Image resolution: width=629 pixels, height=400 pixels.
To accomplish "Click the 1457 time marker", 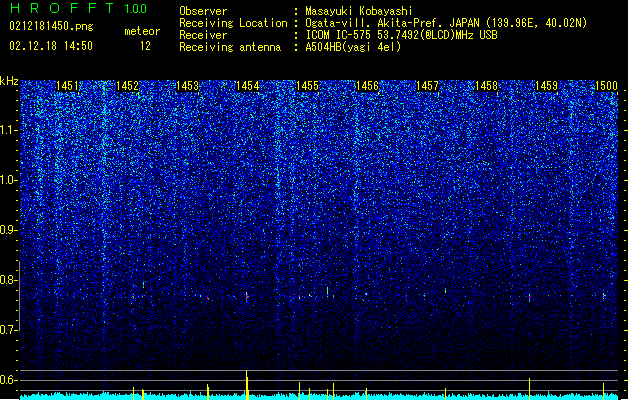I will (x=427, y=86).
